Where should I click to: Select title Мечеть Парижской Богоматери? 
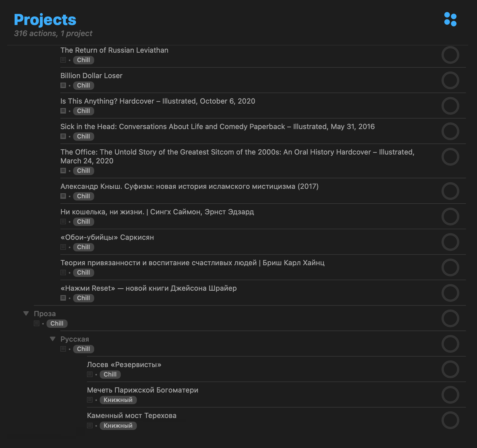[x=143, y=390]
